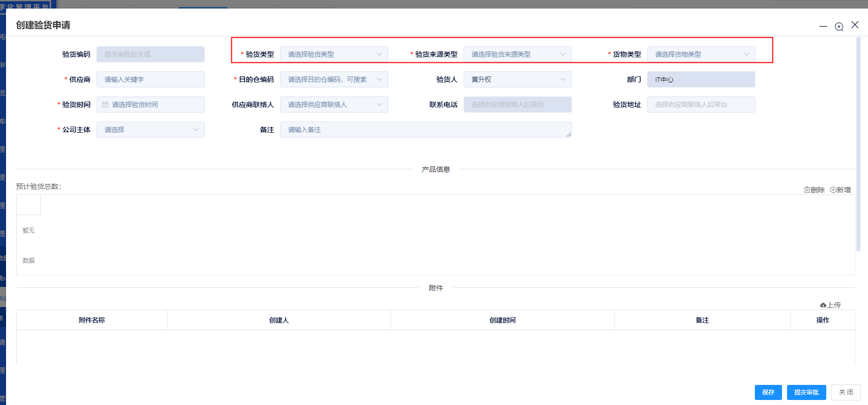
Task: Click the enlarge dialog magnifier icon
Action: [x=839, y=27]
